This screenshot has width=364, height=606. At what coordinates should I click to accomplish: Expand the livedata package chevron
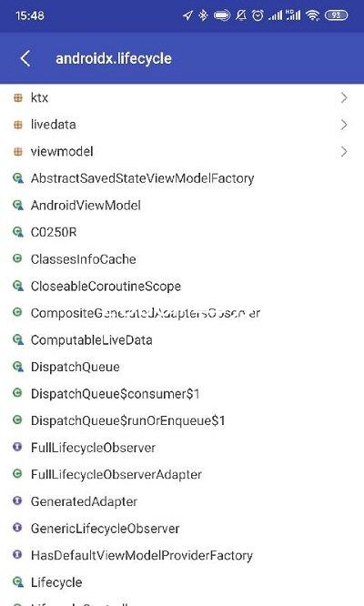coord(344,125)
